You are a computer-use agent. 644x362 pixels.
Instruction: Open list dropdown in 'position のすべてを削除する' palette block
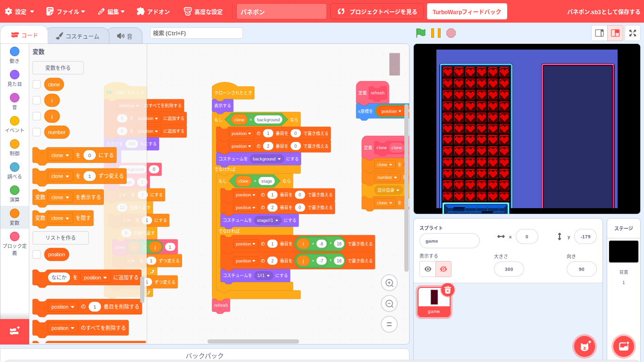(63, 328)
